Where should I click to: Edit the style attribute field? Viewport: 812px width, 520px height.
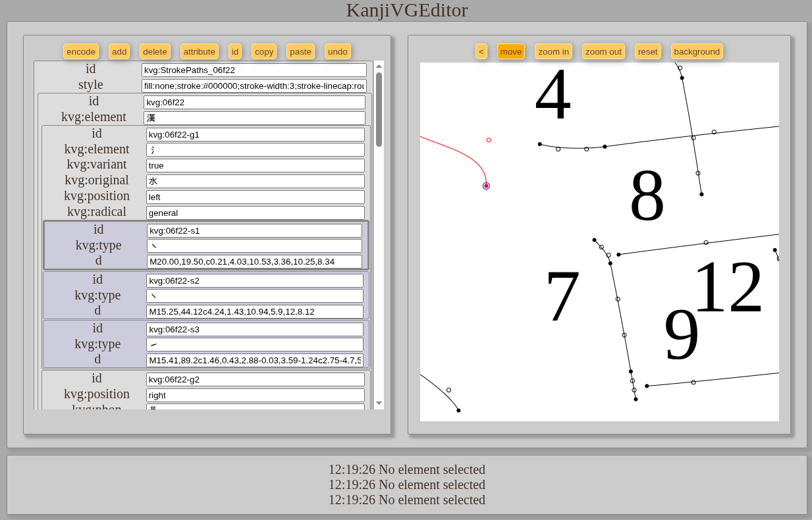pyautogui.click(x=254, y=86)
